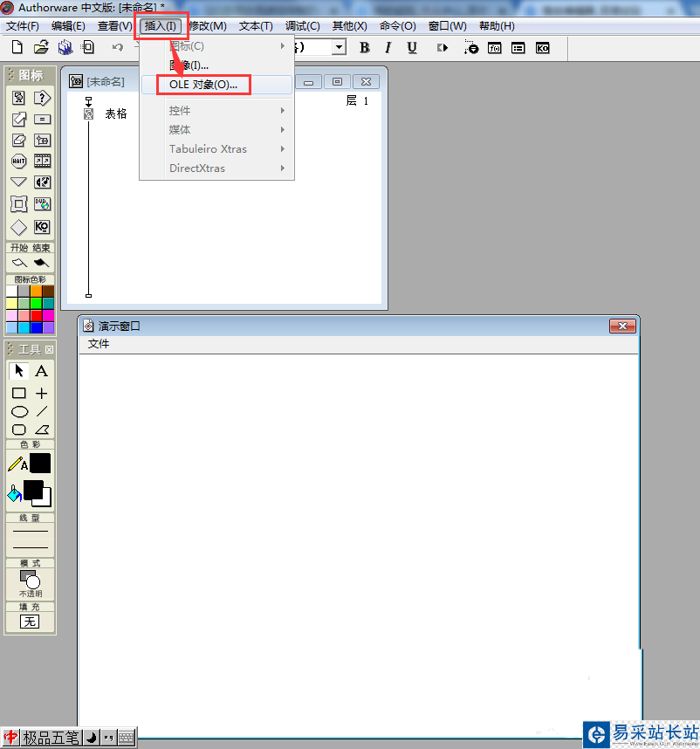Open the Functions window toolbar icon
This screenshot has width=700, height=749.
[x=495, y=48]
